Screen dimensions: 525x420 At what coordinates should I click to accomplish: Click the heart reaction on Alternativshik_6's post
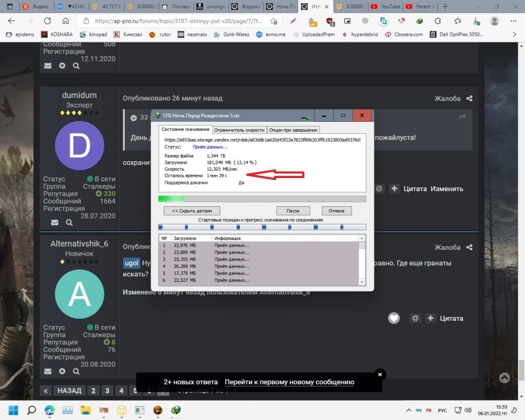click(x=394, y=318)
